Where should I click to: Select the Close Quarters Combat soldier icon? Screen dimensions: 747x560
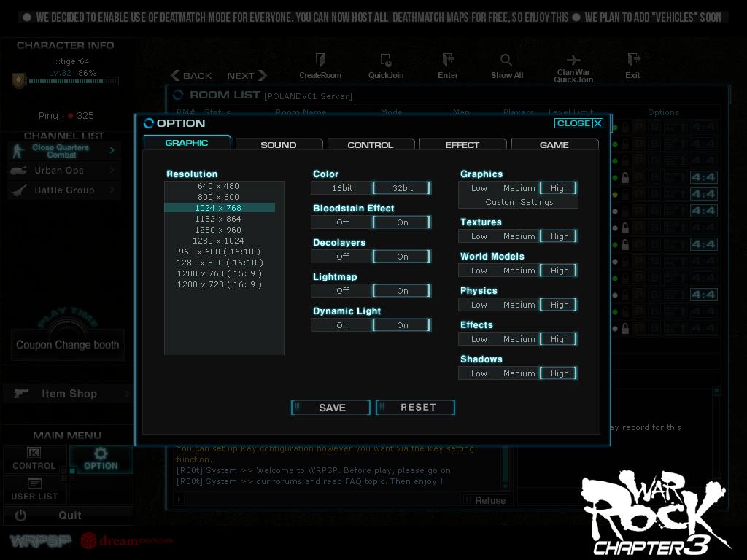tap(18, 150)
